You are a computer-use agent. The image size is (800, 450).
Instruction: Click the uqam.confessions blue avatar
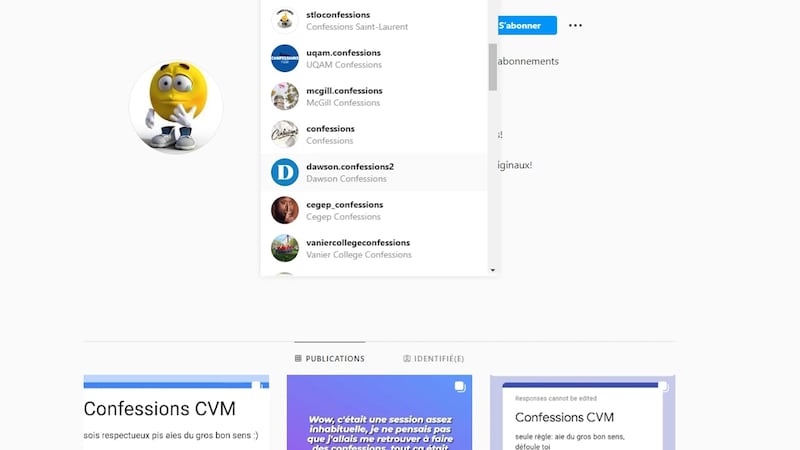coord(285,58)
